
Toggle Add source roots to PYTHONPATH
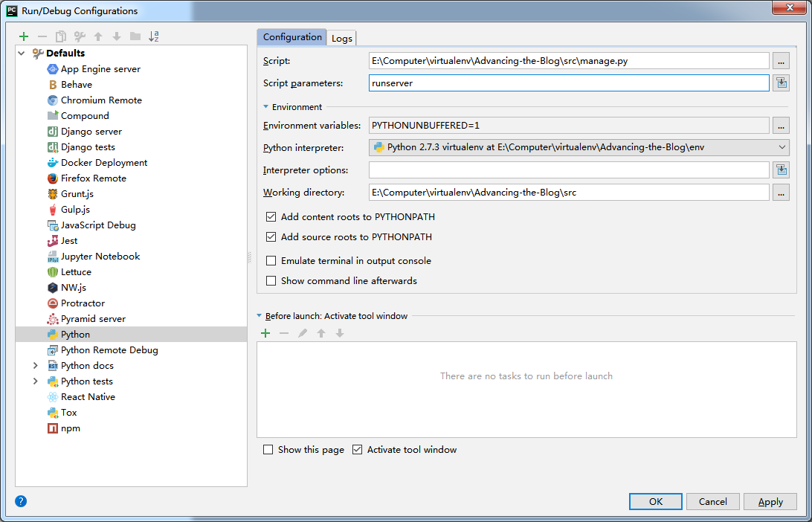[x=271, y=237]
